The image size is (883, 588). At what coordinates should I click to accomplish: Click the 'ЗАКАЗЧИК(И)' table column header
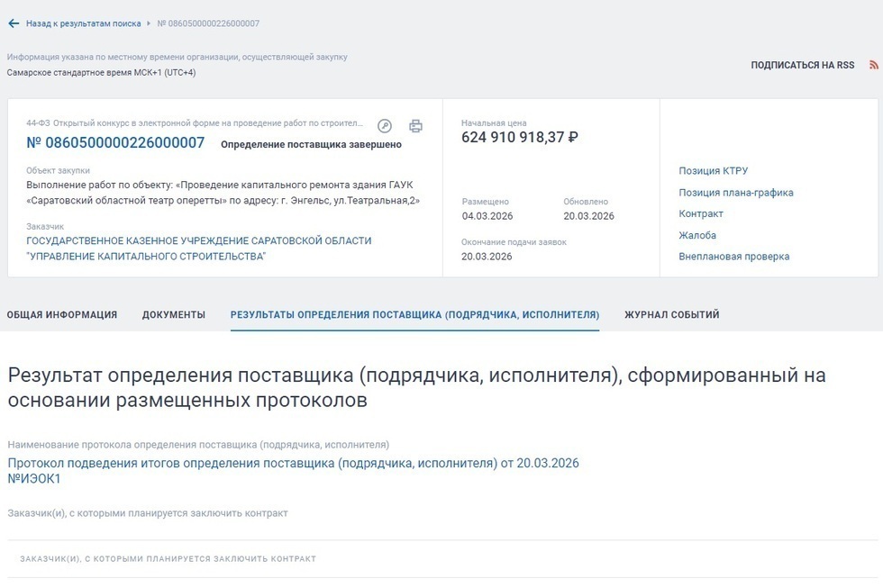(x=168, y=559)
